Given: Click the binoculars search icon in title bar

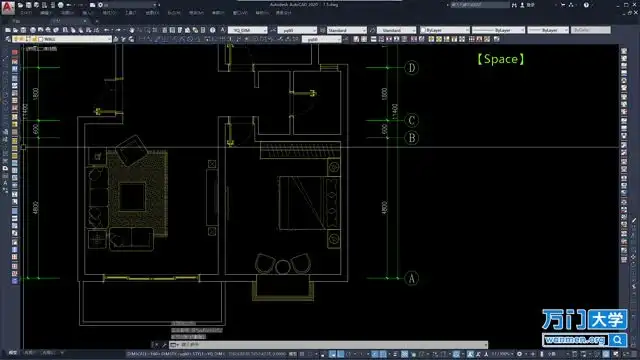Looking at the screenshot, I should tap(514, 5).
